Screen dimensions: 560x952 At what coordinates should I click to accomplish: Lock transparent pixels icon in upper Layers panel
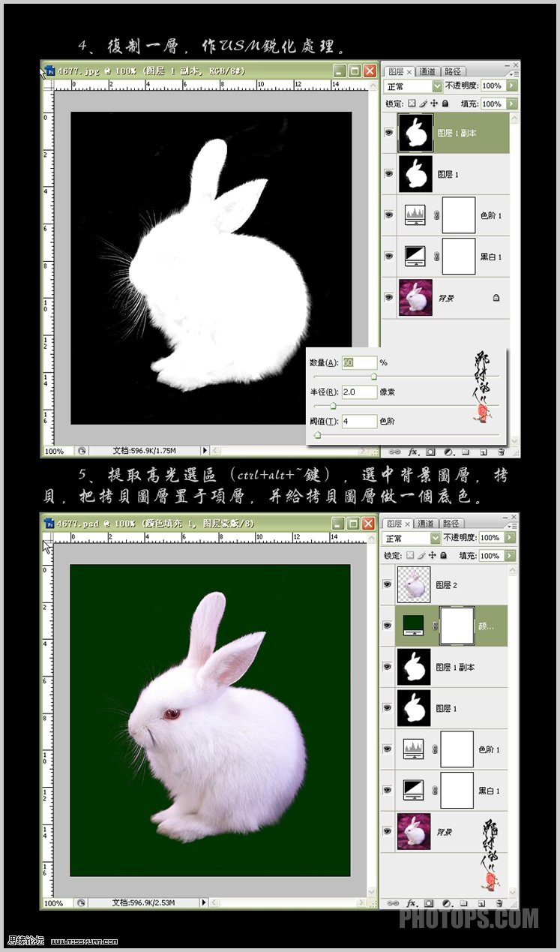click(412, 104)
